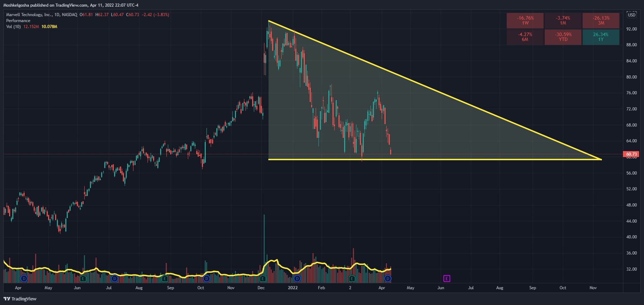The width and height of the screenshot is (644, 305).
Task: Click the dividend marker below 2022 label
Action: (x=297, y=279)
